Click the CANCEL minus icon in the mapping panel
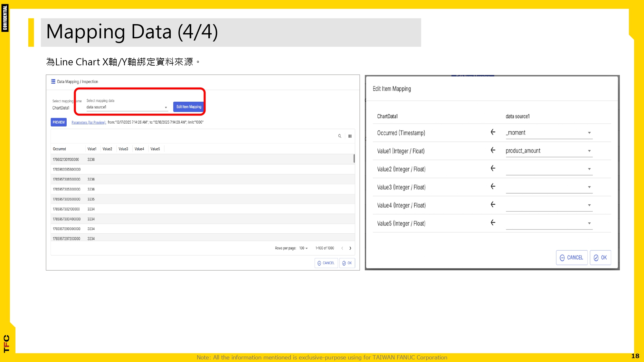 [x=319, y=263]
